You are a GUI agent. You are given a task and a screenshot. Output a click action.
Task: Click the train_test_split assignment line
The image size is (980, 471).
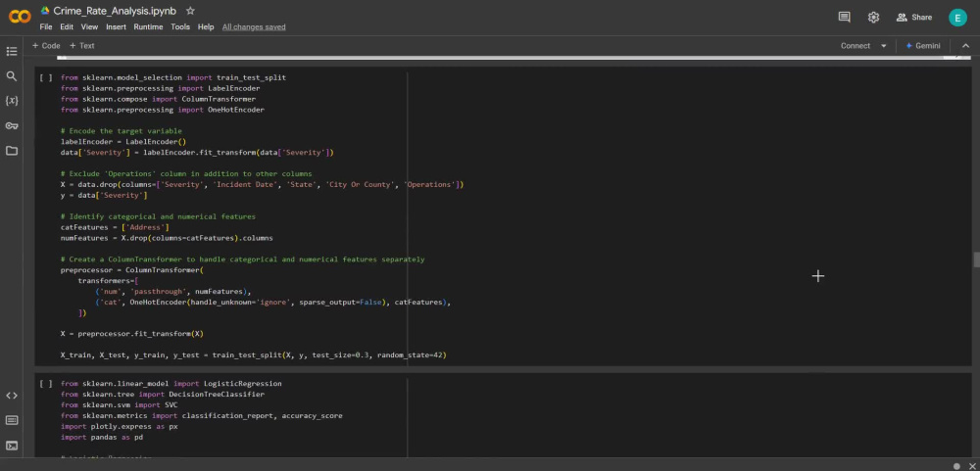[x=253, y=354]
